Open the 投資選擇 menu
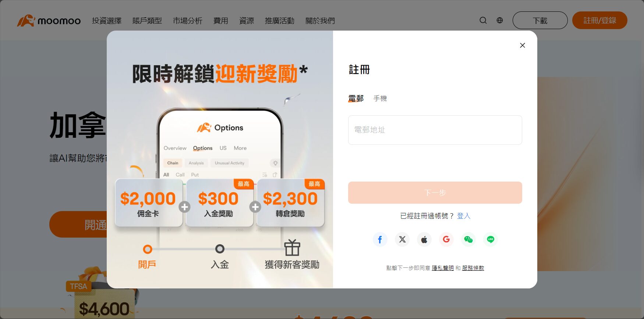 click(107, 21)
